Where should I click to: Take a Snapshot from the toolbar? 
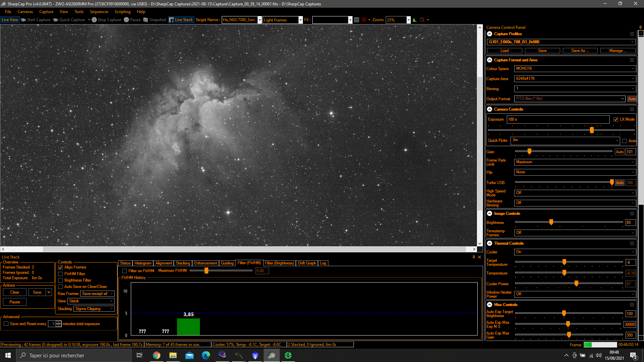pyautogui.click(x=155, y=20)
